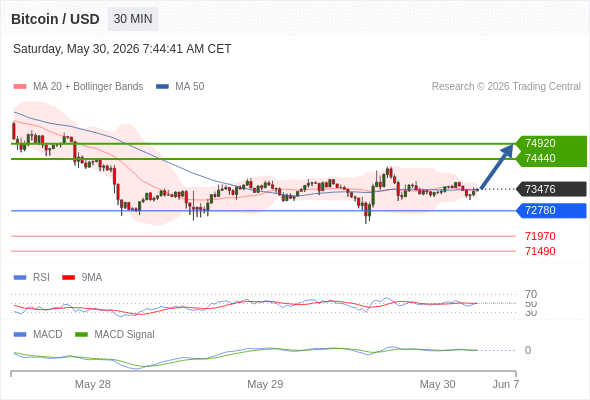
Task: Select the 74920 resistance price label
Action: click(x=540, y=143)
